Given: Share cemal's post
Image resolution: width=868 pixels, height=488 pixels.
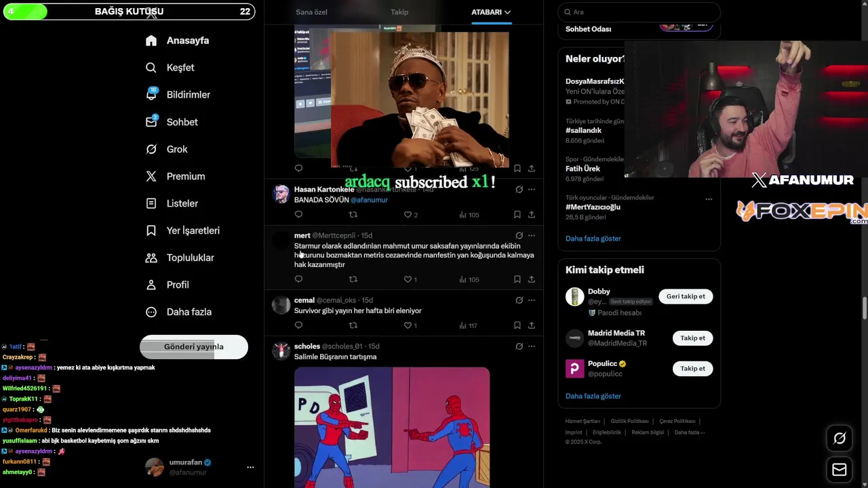Looking at the screenshot, I should (x=532, y=325).
